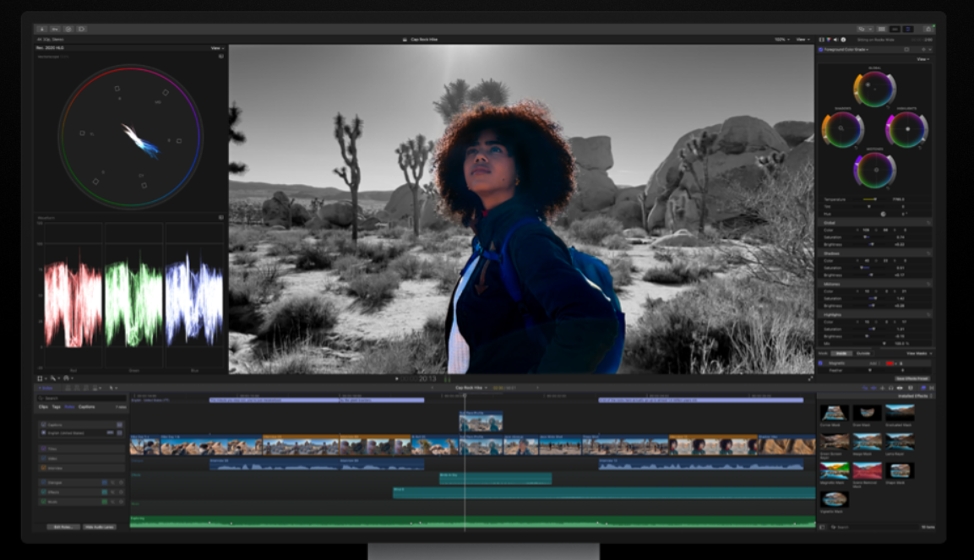974x560 pixels.
Task: Open the color wheels View dropdown
Action: click(923, 59)
